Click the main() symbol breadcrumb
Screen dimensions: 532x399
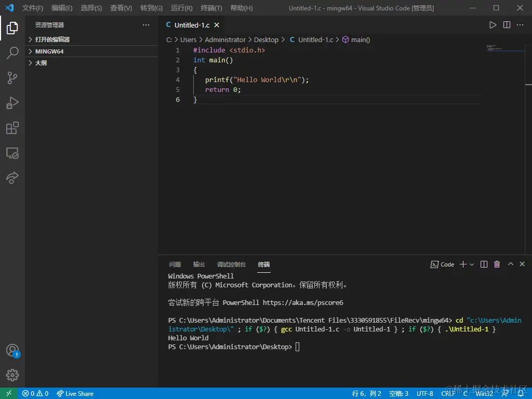click(x=356, y=39)
